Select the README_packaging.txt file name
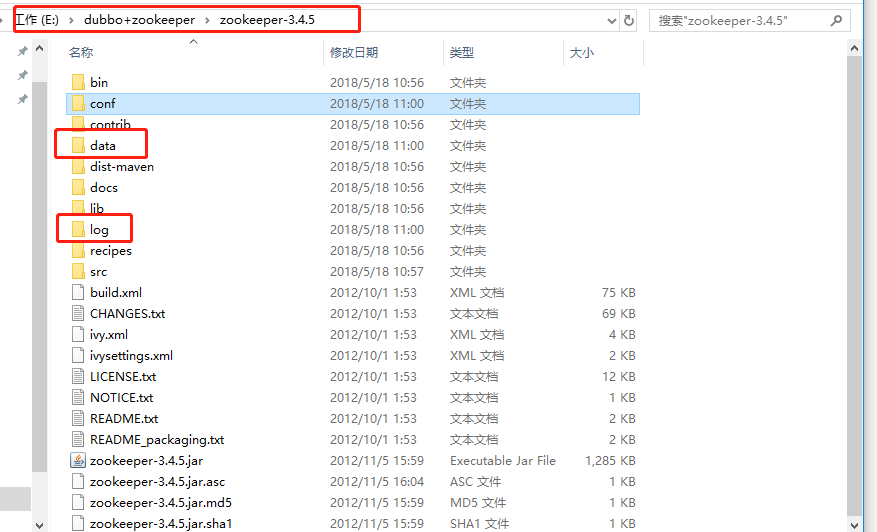This screenshot has width=877, height=532. [157, 440]
